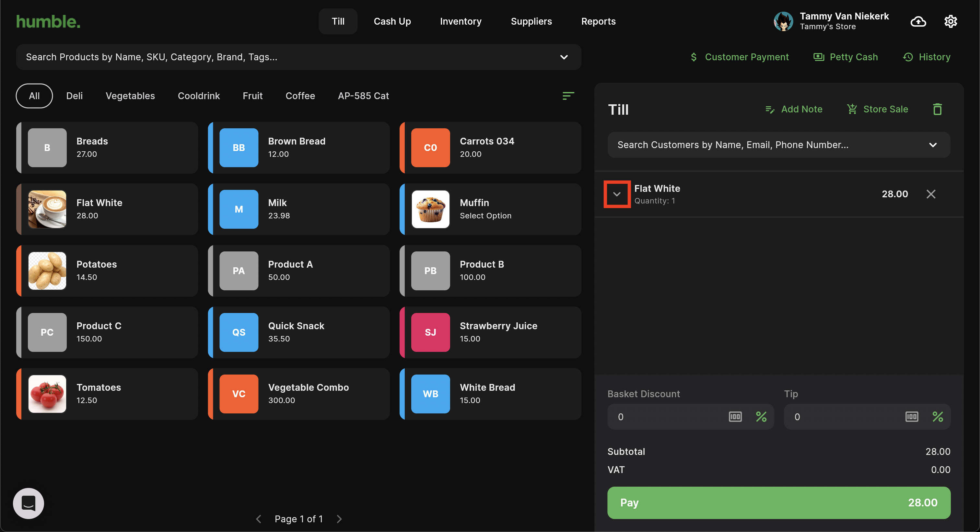Open sales History

tap(926, 57)
